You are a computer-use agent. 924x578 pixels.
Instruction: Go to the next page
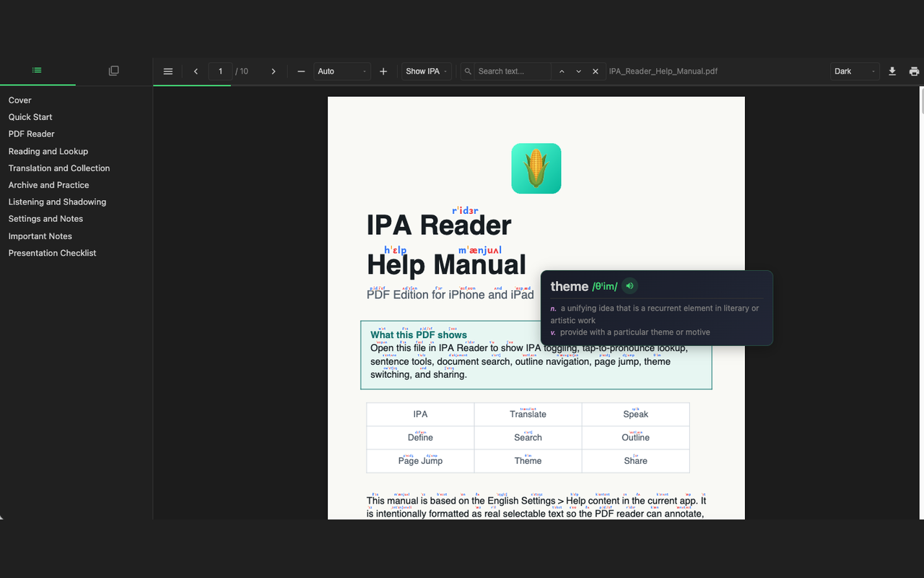(x=273, y=72)
